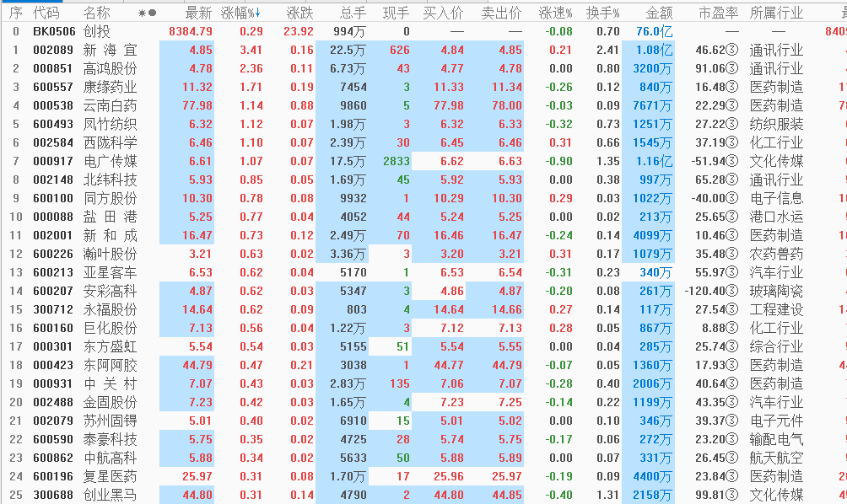Open the stock 康缘药业
Image resolution: width=847 pixels, height=504 pixels.
[111, 88]
